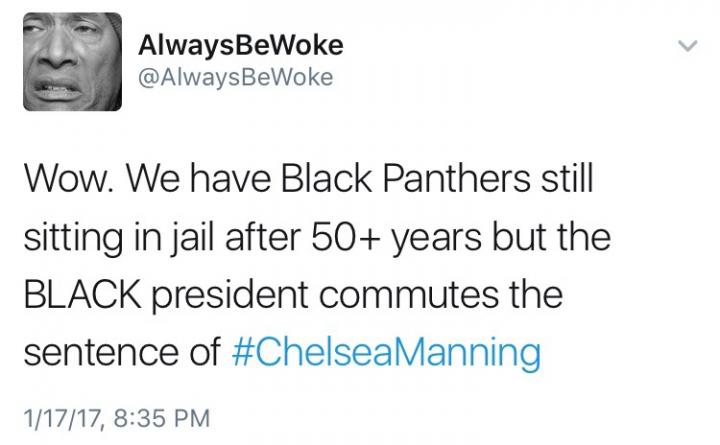
Task: Click the phrase "Black Panthers" in the tweet
Action: point(405,179)
